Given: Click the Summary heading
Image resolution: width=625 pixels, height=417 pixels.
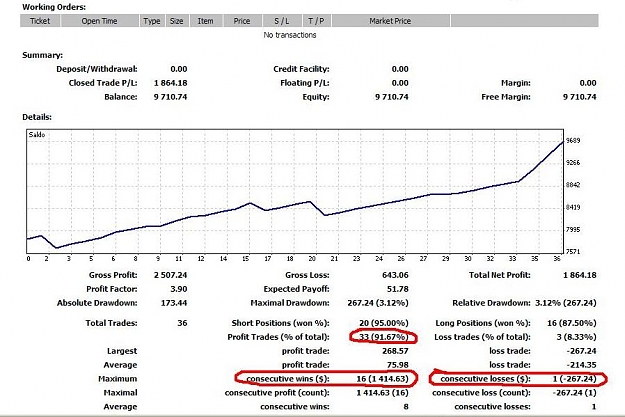Looking at the screenshot, I should coord(43,55).
